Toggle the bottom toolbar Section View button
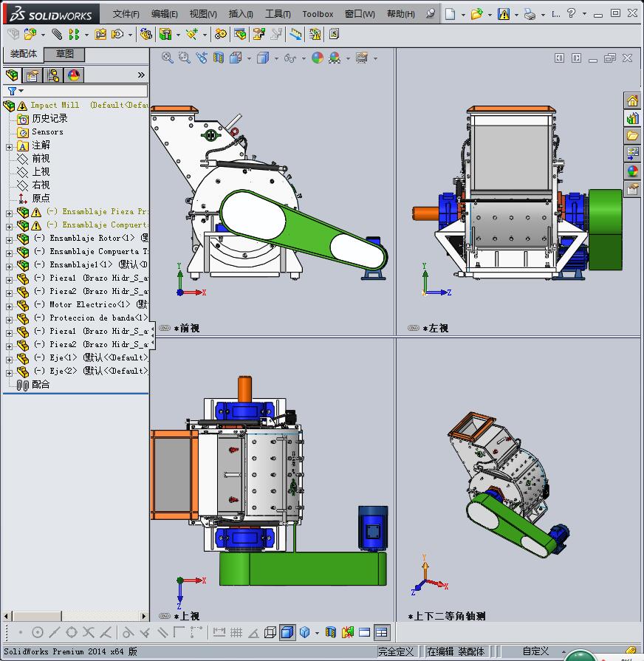This screenshot has height=661, width=644. (x=331, y=632)
